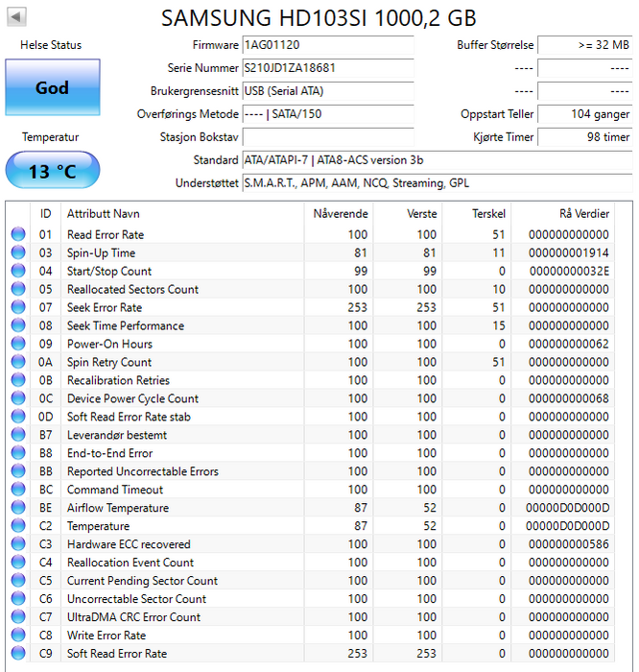
Task: Click the status circle for UltraDMA CRC Error Count
Action: pos(18,616)
